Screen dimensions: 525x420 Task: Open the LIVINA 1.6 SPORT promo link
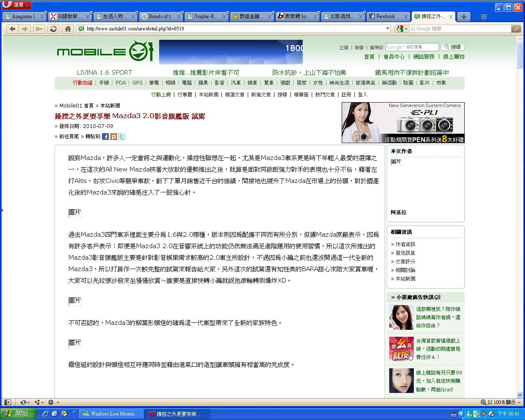(x=105, y=73)
